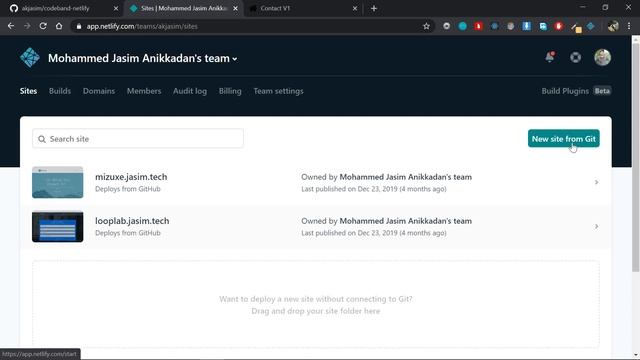The image size is (640, 360).
Task: Open the Members page
Action: tap(144, 91)
